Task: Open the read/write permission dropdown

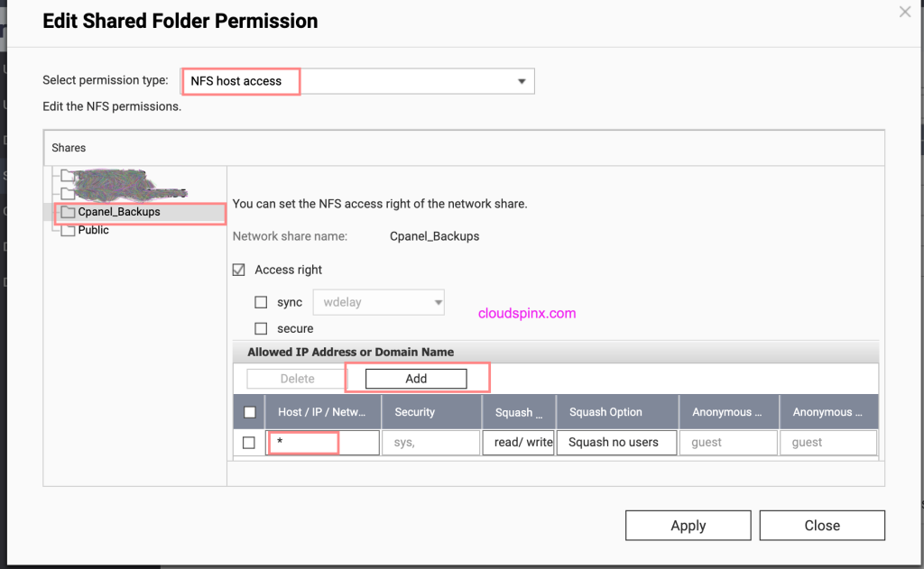Action: tap(518, 443)
